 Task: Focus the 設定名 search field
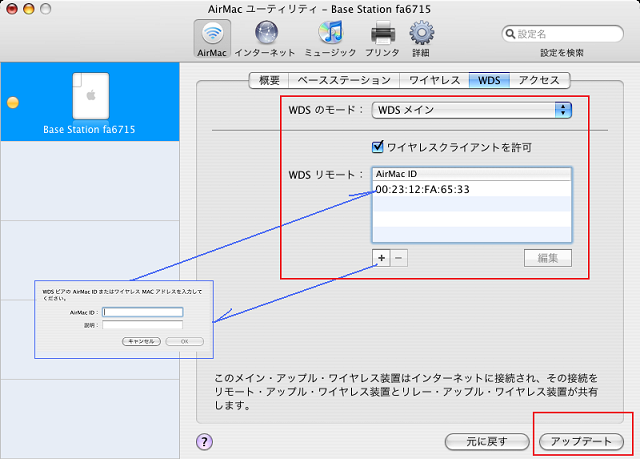point(562,34)
